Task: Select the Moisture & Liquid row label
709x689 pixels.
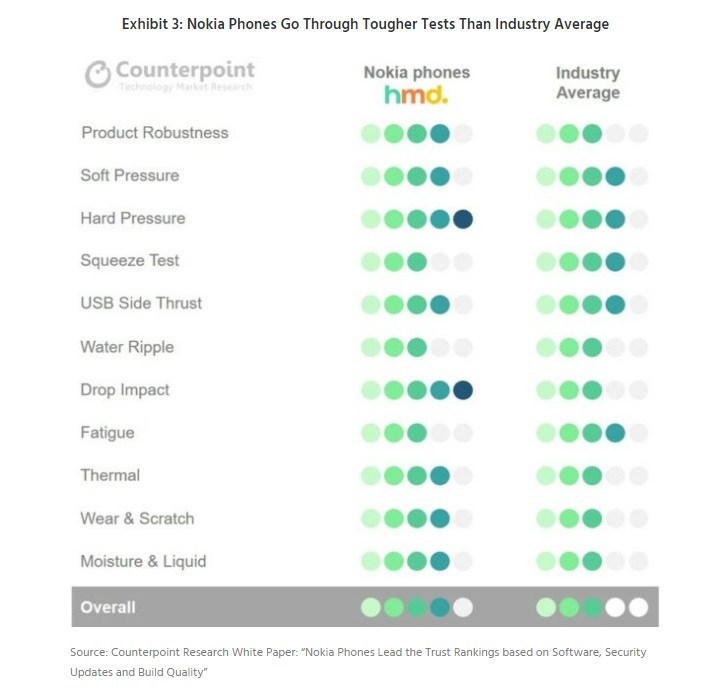Action: tap(144, 562)
